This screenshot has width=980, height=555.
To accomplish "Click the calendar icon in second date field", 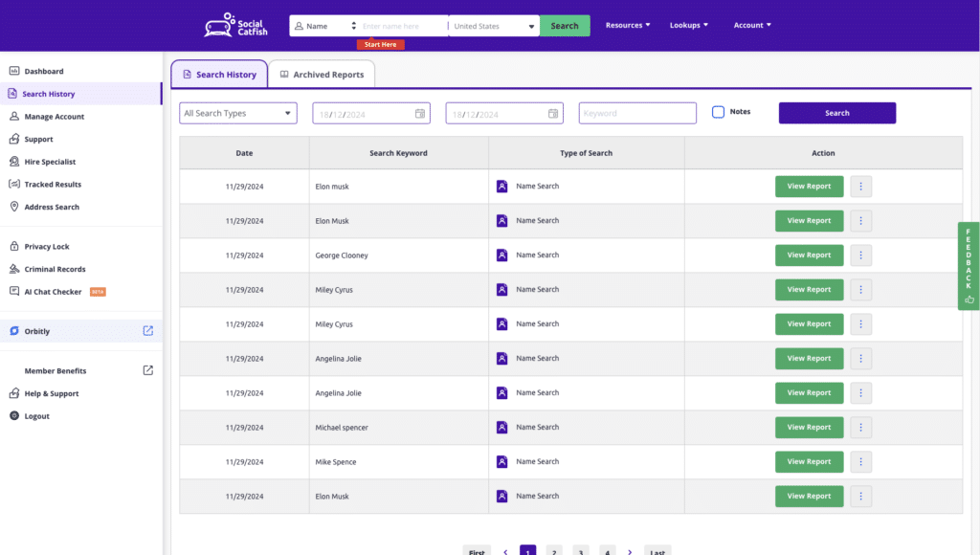I will pyautogui.click(x=552, y=114).
